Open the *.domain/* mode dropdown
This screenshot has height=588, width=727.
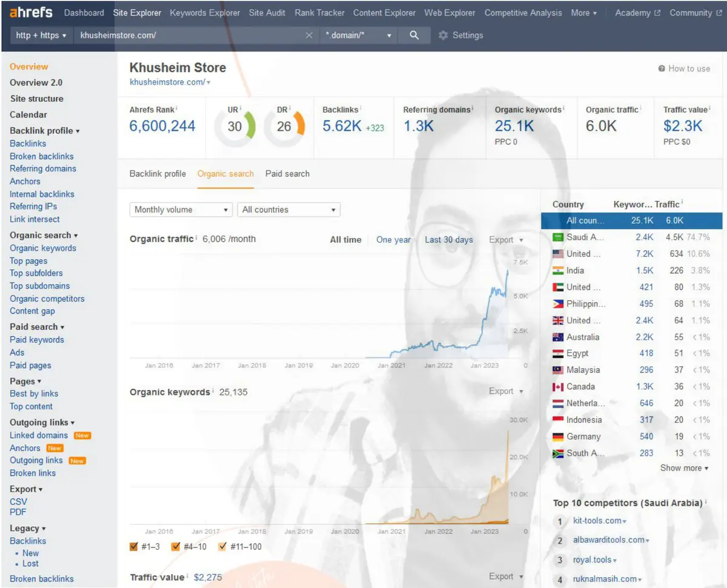pyautogui.click(x=359, y=35)
